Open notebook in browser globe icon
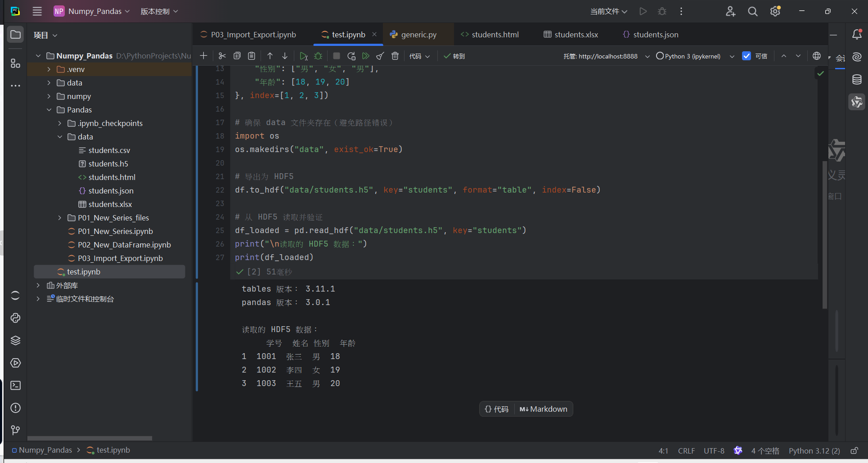Viewport: 868px width, 463px height. coord(817,56)
